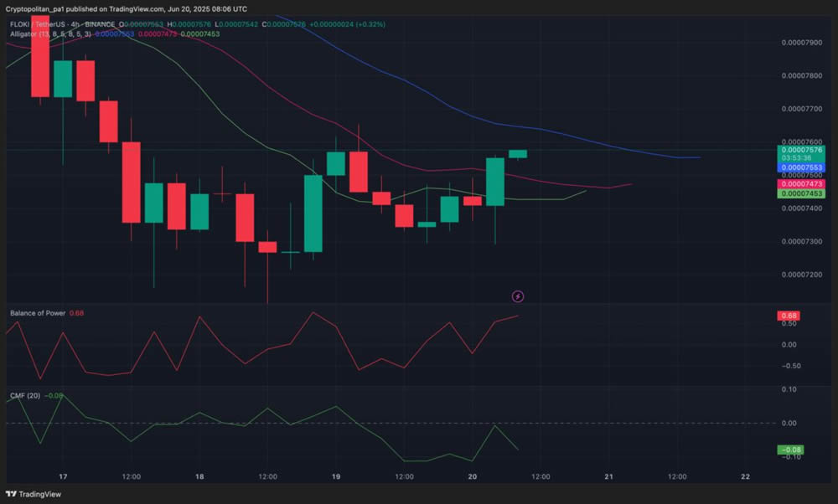Click the latest small green candle on the chart
Image resolution: width=838 pixels, height=504 pixels.
tap(518, 154)
